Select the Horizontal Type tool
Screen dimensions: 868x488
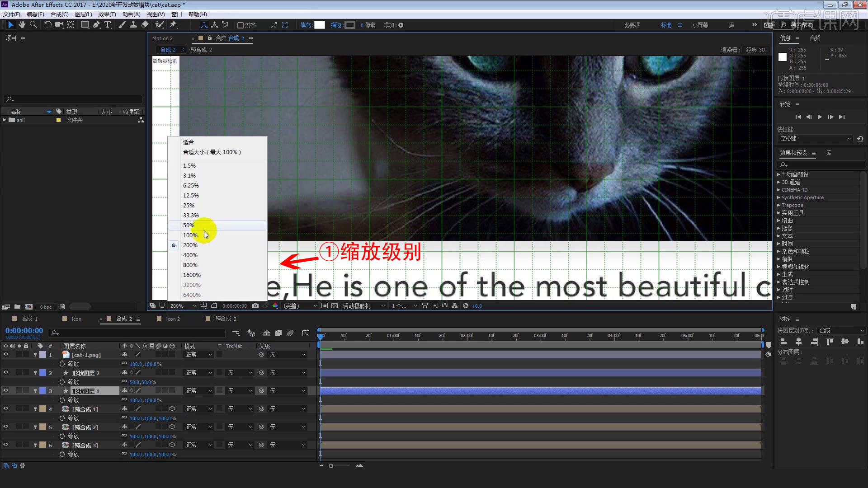(x=108, y=25)
